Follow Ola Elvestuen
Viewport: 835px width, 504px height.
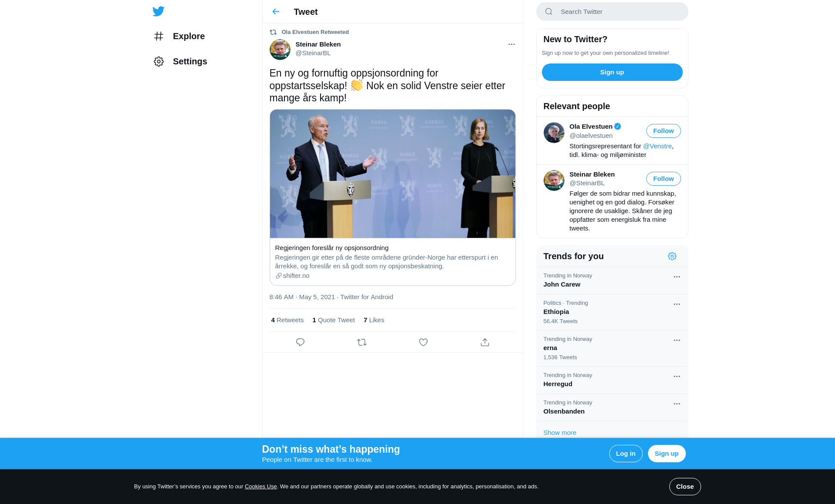click(663, 131)
